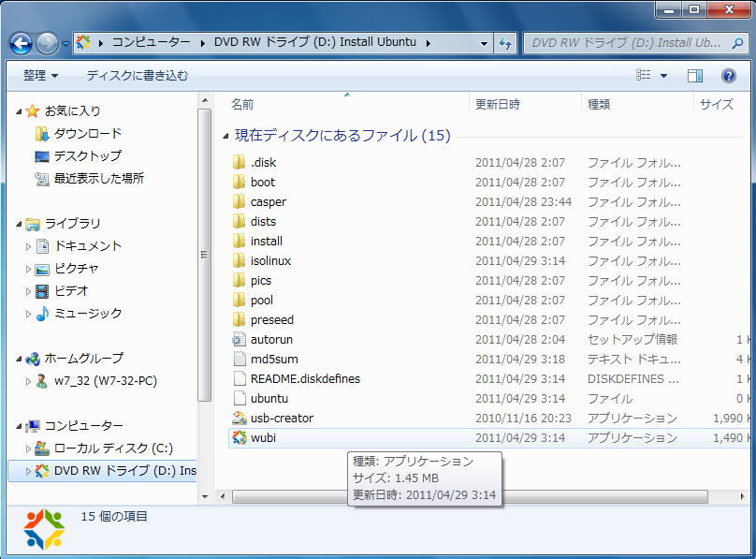The width and height of the screenshot is (756, 559).
Task: Expand the ピクチャ library node
Action: (28, 269)
